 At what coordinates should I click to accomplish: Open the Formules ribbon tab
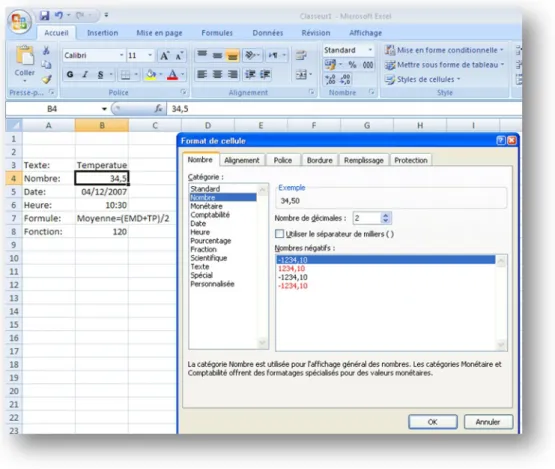[x=217, y=33]
